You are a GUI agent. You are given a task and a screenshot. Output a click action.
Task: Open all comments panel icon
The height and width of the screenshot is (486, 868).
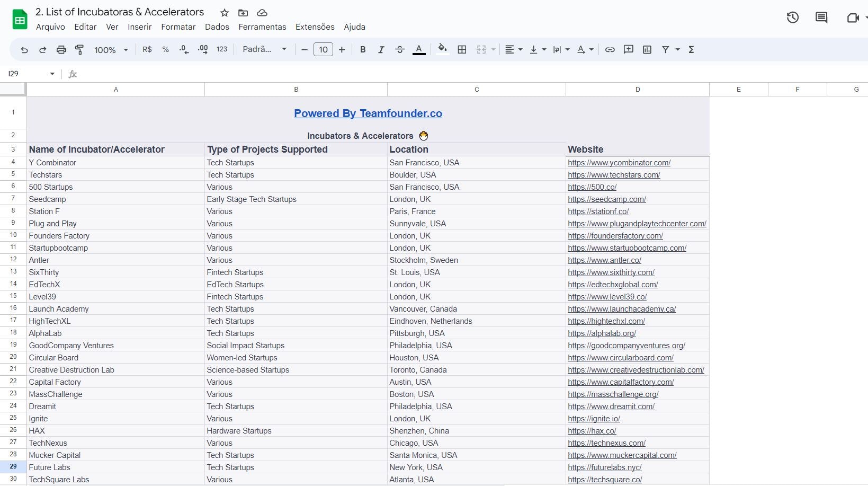click(821, 17)
